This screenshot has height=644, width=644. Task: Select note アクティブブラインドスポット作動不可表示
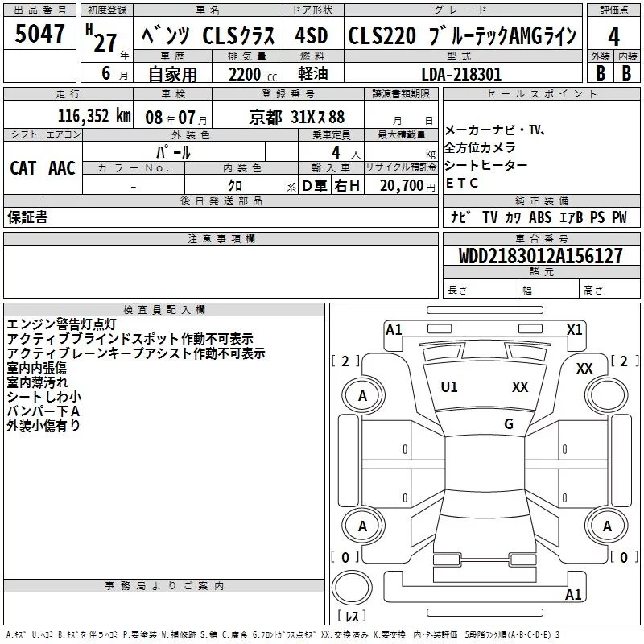(x=130, y=339)
